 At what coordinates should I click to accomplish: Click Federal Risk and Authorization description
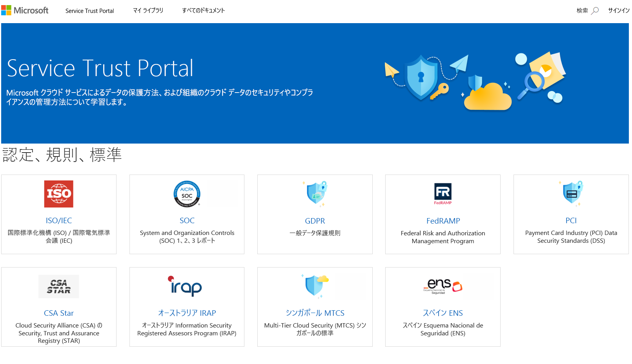[443, 237]
